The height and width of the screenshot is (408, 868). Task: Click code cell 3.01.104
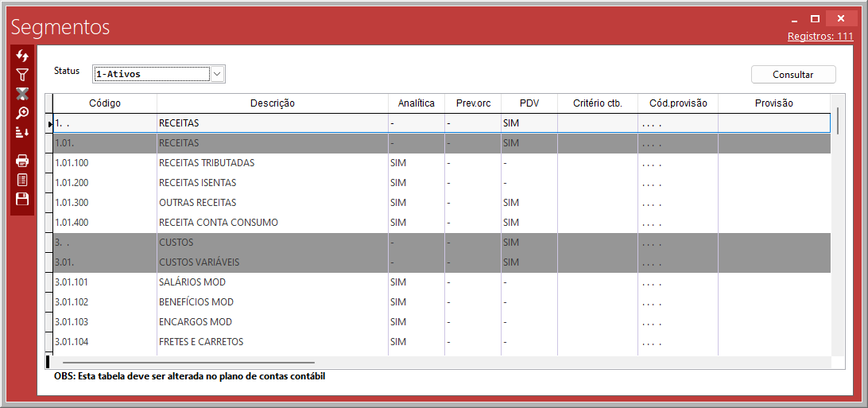(x=105, y=342)
